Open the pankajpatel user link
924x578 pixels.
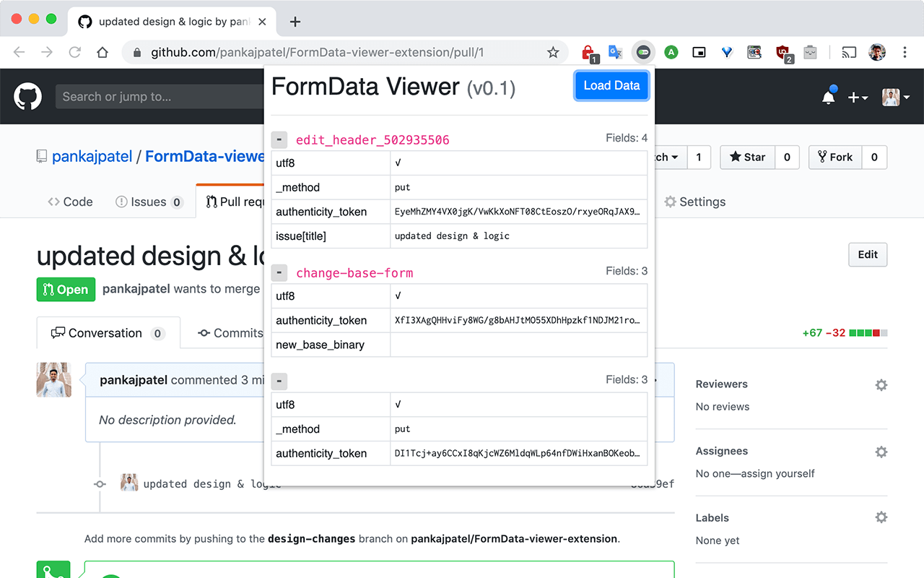tap(92, 157)
